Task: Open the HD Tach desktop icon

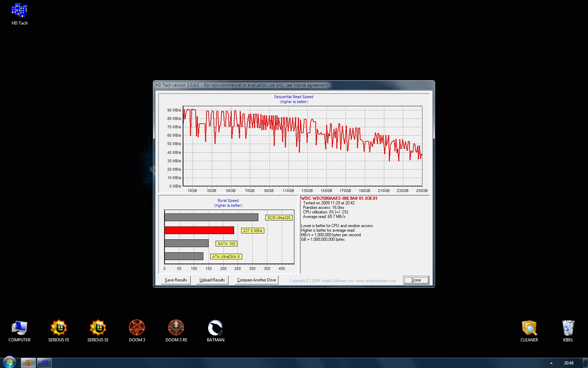Action: click(19, 15)
